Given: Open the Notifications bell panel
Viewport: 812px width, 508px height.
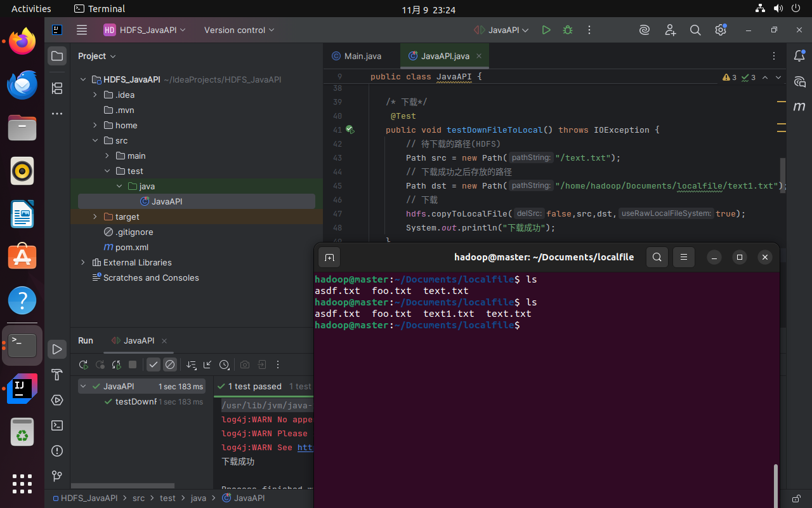Looking at the screenshot, I should [x=799, y=56].
